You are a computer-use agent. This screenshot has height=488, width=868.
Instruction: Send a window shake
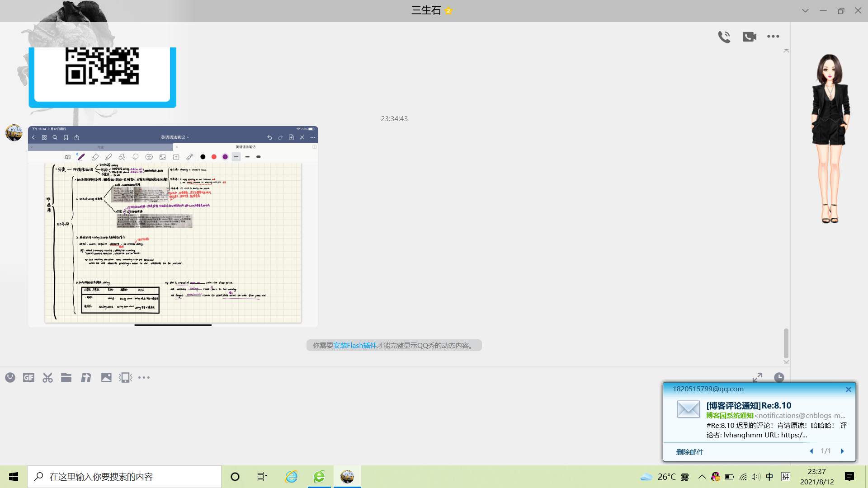click(x=125, y=378)
